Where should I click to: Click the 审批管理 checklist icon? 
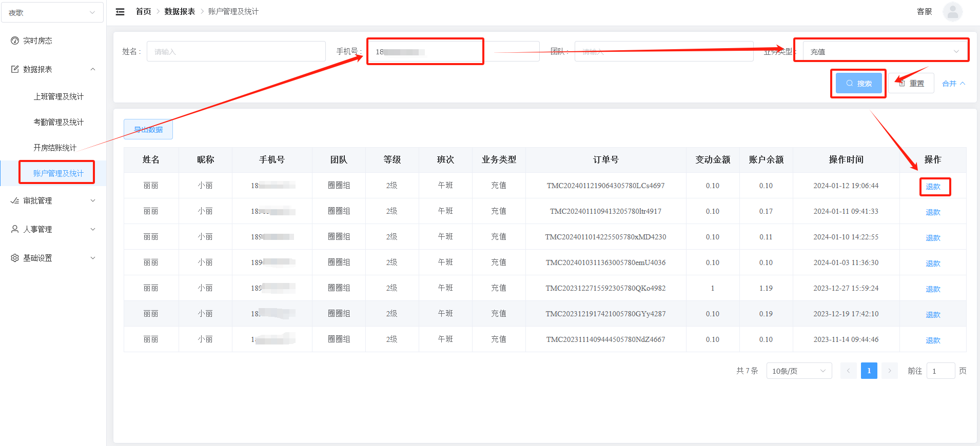coord(15,200)
